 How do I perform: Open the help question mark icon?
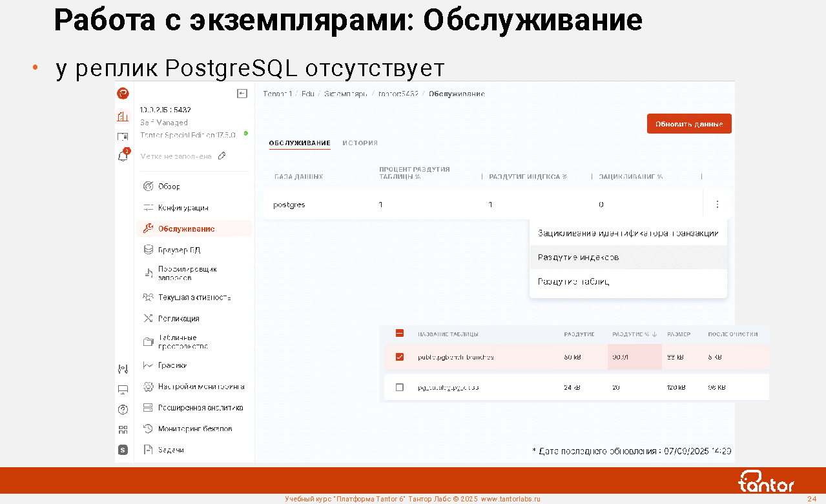coord(123,409)
